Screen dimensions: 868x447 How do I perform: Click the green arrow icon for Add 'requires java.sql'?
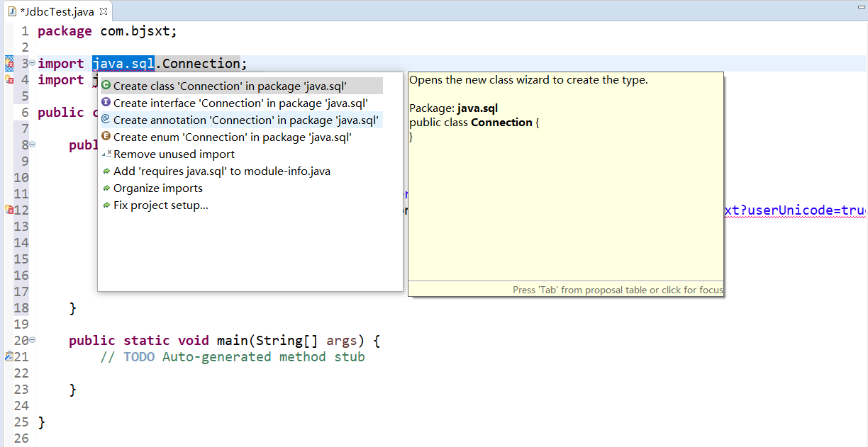[106, 171]
